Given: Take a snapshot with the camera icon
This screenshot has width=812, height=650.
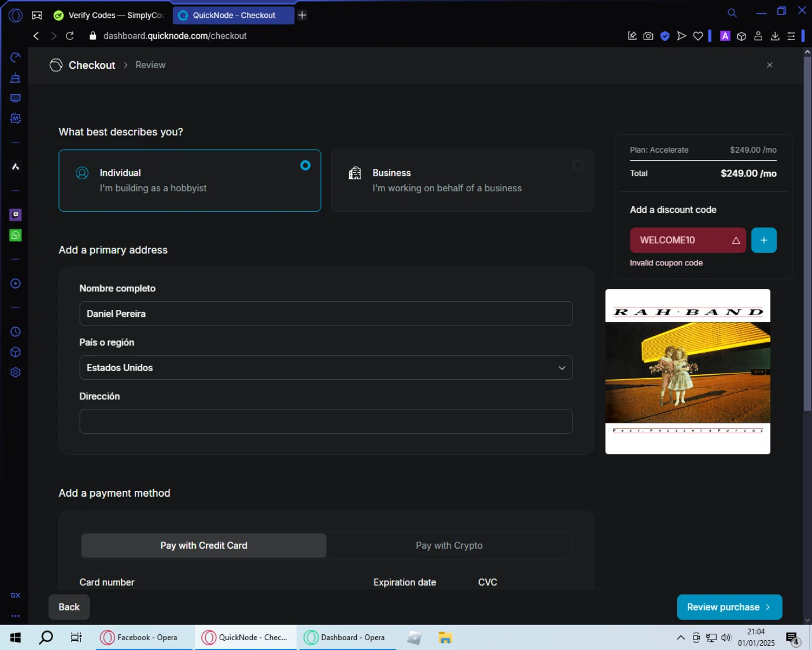Looking at the screenshot, I should 648,36.
